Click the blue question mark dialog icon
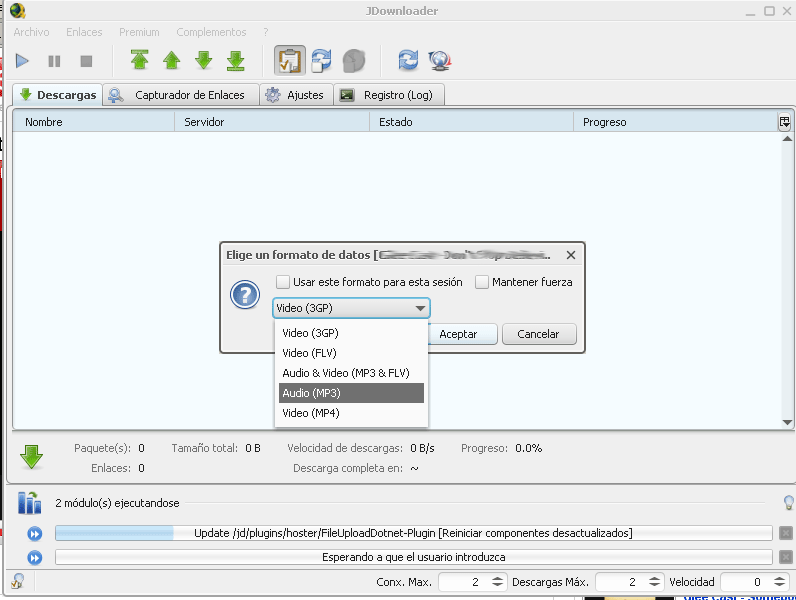The image size is (796, 600). click(245, 295)
